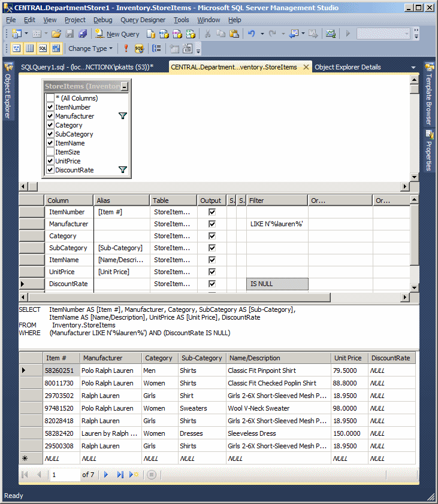Check the (All Columns) checkbox
Viewport: 438px width, 504px height.
click(50, 98)
